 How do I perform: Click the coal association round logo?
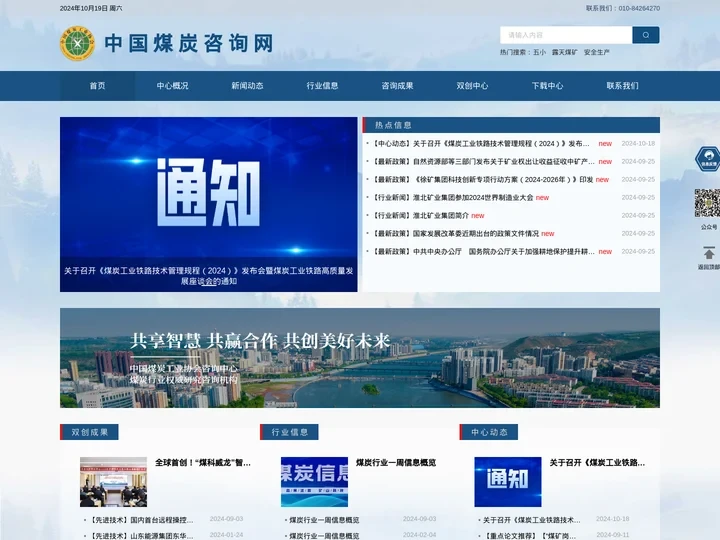click(x=78, y=43)
